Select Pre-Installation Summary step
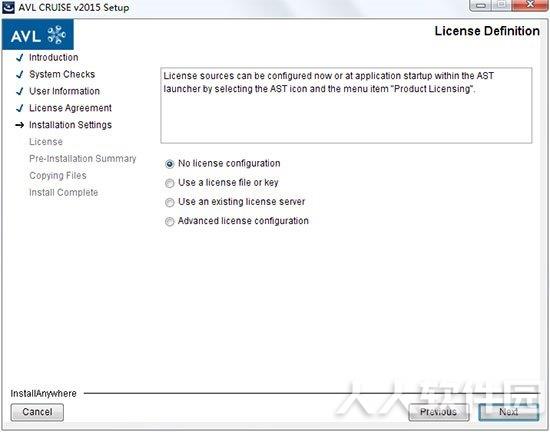The width and height of the screenshot is (550, 432). click(83, 158)
